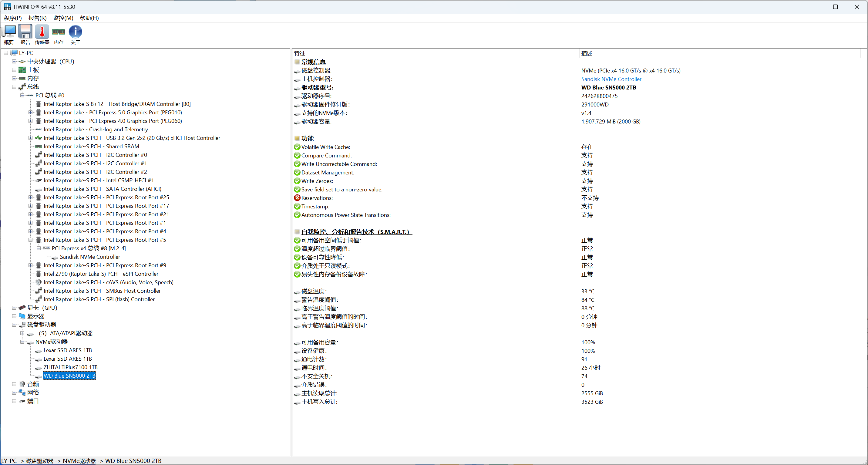Collapse PCI Express Root Port #5
The width and height of the screenshot is (868, 465).
click(x=30, y=240)
